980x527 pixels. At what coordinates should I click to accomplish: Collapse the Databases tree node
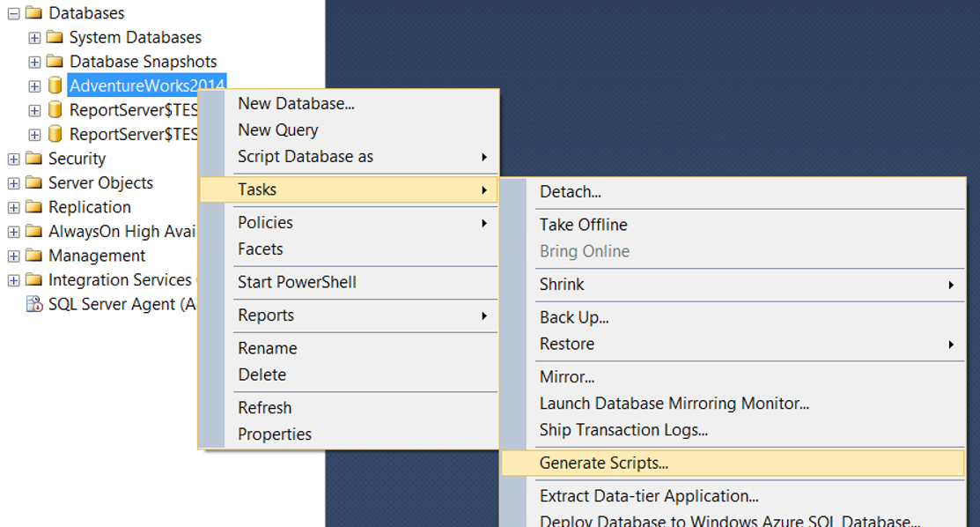coord(13,13)
